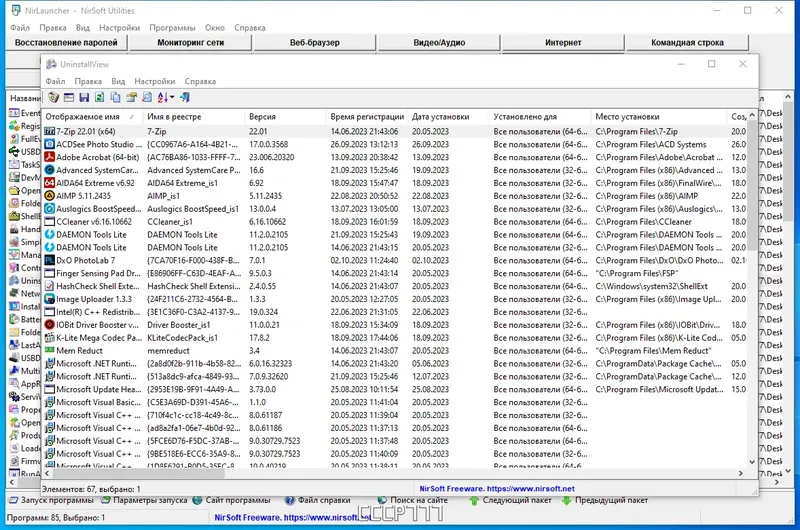Viewport: 800px width, 530px height.
Task: Click the Advanced SystemCare row icon
Action: point(49,170)
